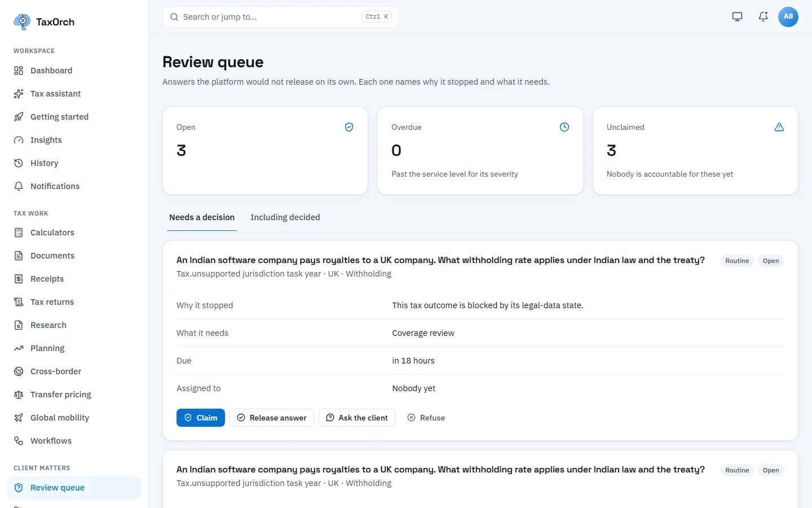This screenshot has height=508, width=812.
Task: Click the History clock icon
Action: click(19, 163)
